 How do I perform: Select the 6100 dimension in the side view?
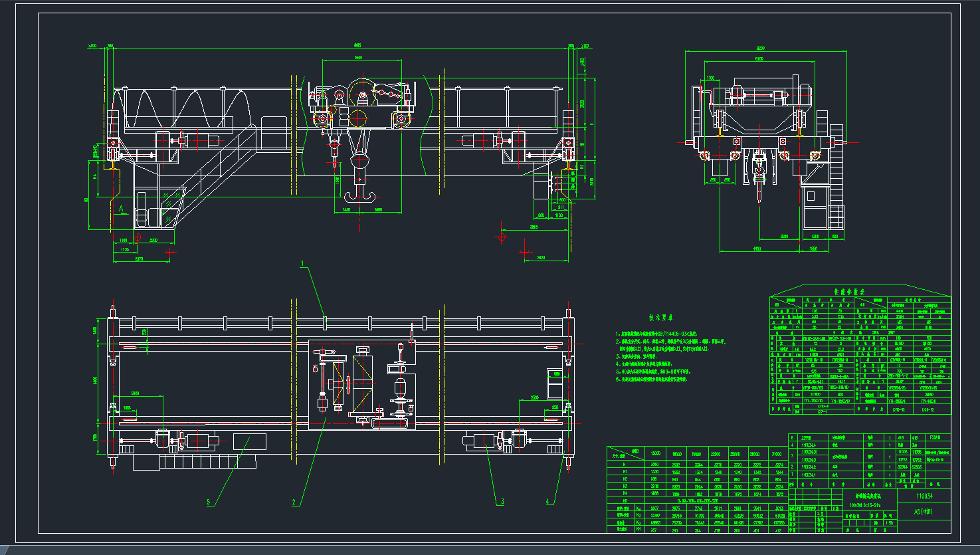[x=759, y=59]
